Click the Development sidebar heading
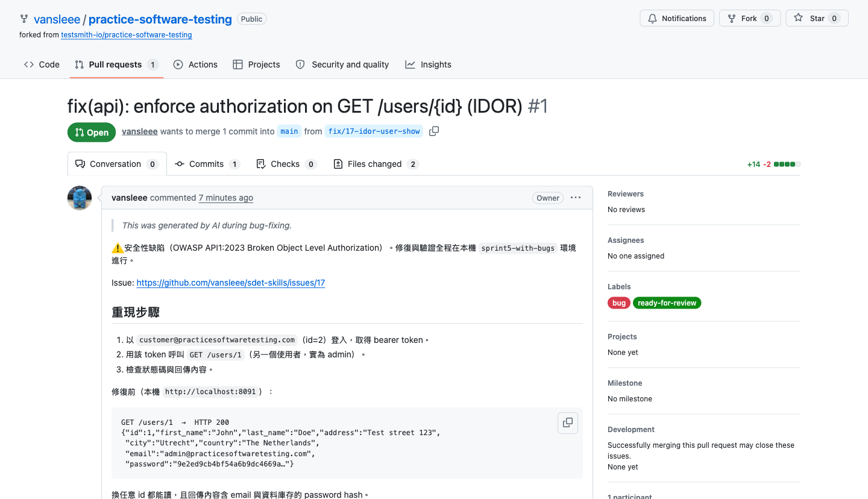Image resolution: width=868 pixels, height=499 pixels. click(631, 430)
